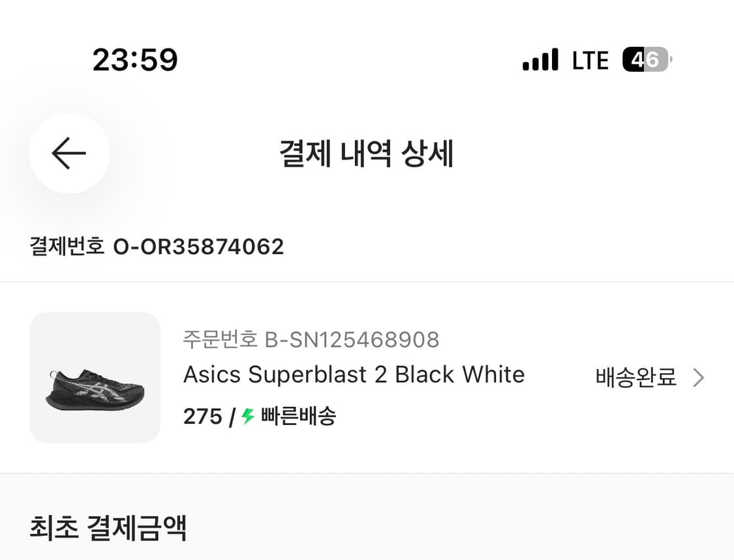Screen dimensions: 734x560
Task: Select the 결제 내역 상세 title
Action: 367,153
